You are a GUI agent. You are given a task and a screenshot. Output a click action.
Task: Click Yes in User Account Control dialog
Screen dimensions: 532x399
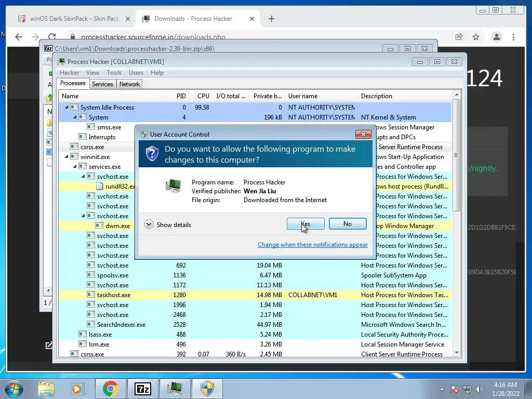coord(305,224)
